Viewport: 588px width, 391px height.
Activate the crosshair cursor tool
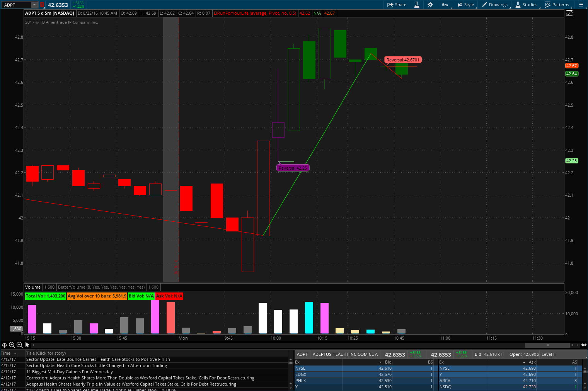pyautogui.click(x=5, y=345)
